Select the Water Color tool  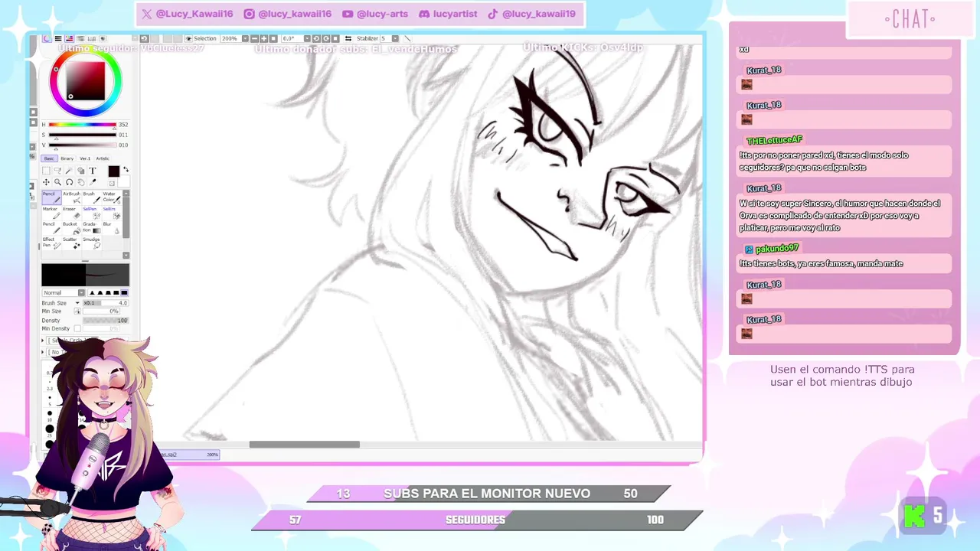coord(111,199)
